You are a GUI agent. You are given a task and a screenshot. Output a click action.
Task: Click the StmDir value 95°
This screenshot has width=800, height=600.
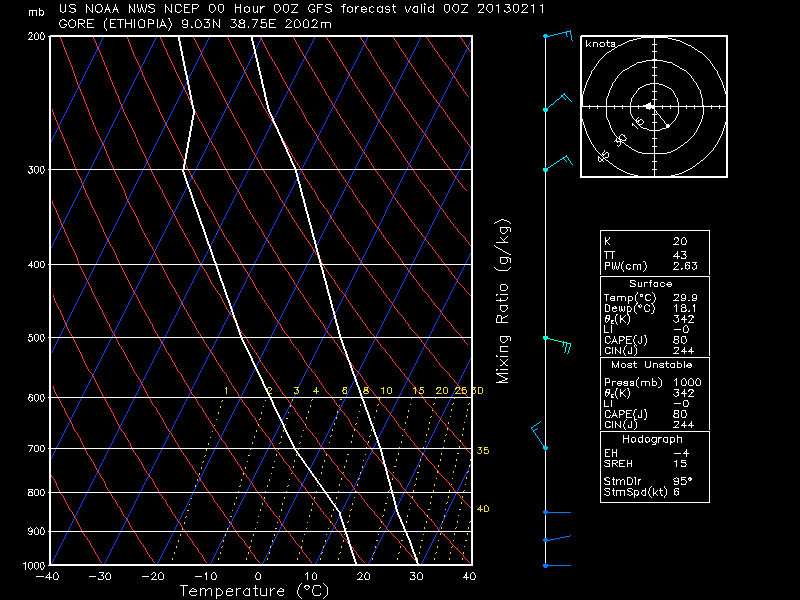click(682, 481)
